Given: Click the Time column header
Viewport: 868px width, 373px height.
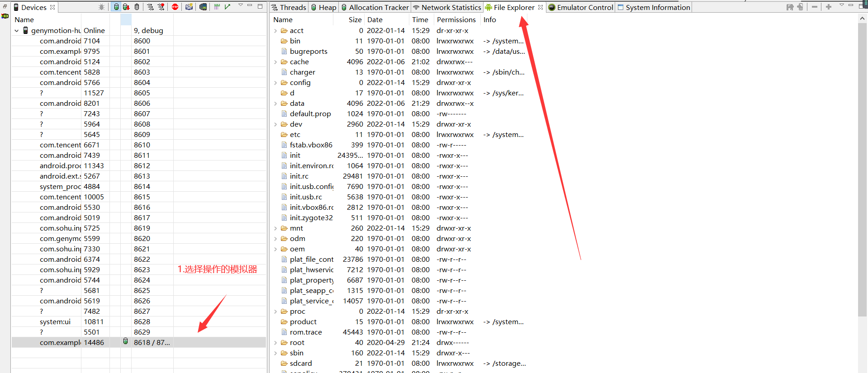Looking at the screenshot, I should pos(421,19).
